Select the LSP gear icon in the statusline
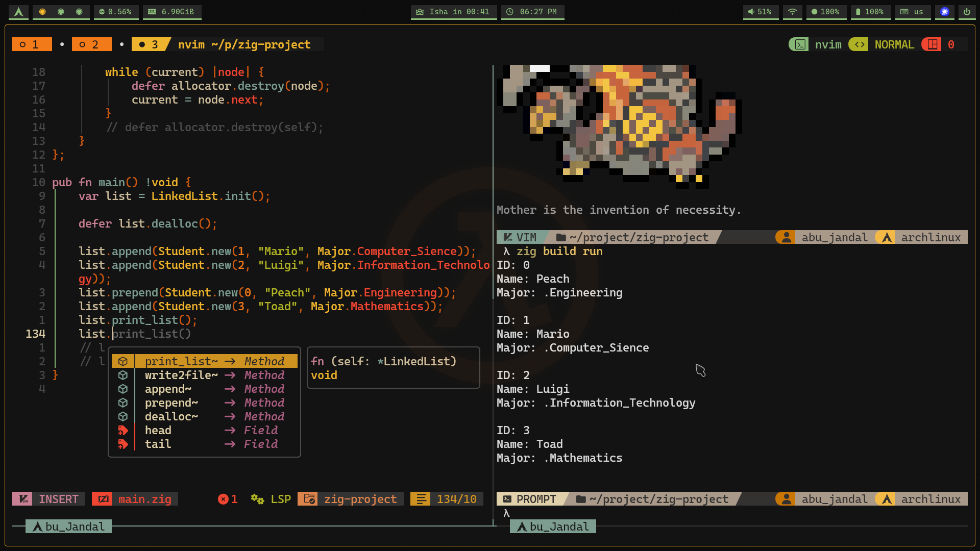The image size is (980, 551). [x=257, y=499]
